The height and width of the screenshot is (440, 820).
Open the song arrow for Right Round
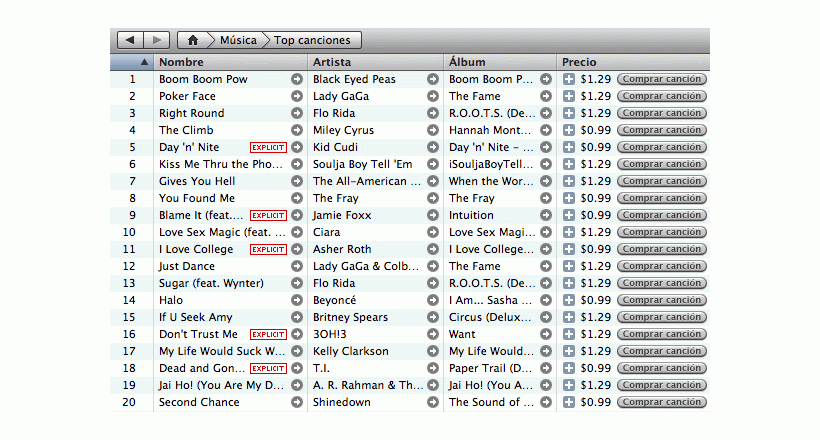coord(297,113)
